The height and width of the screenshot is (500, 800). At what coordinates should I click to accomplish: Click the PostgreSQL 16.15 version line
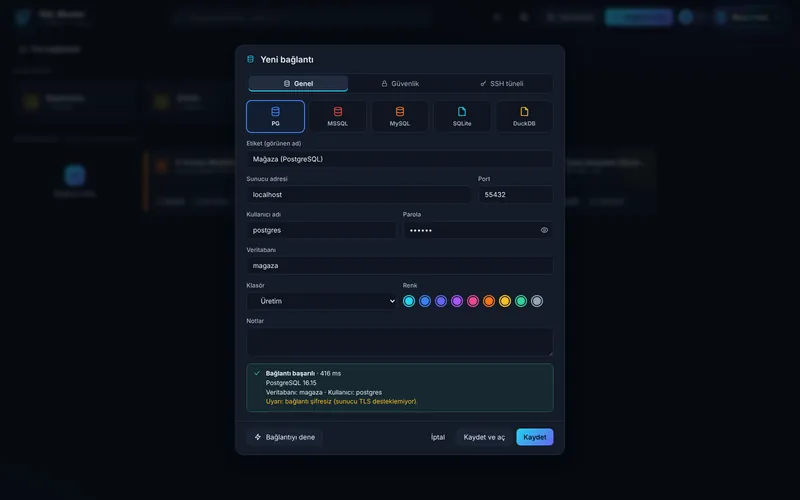(291, 383)
